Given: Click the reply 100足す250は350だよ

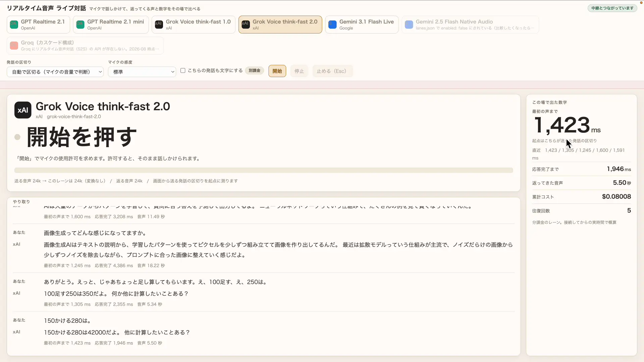Looking at the screenshot, I should point(116,294).
